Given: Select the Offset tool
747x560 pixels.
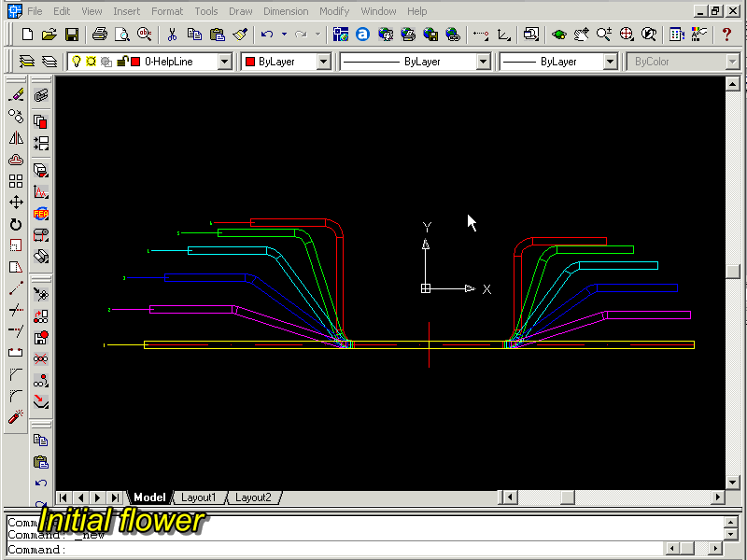Looking at the screenshot, I should tap(16, 160).
